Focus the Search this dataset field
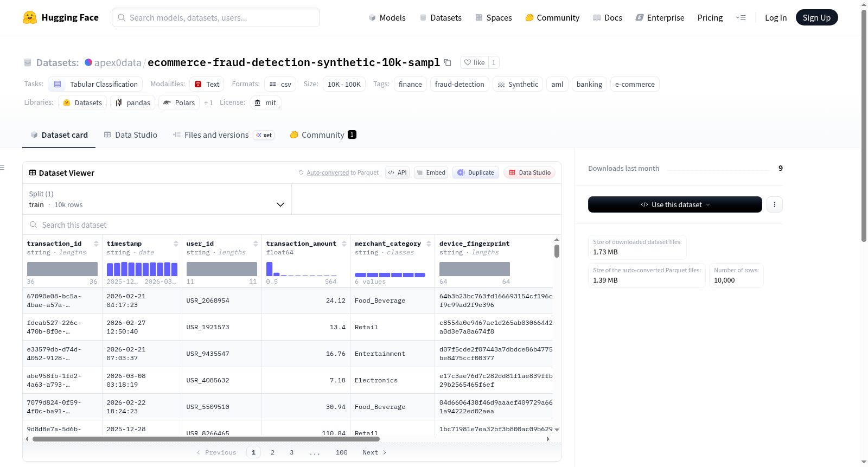 click(x=292, y=225)
